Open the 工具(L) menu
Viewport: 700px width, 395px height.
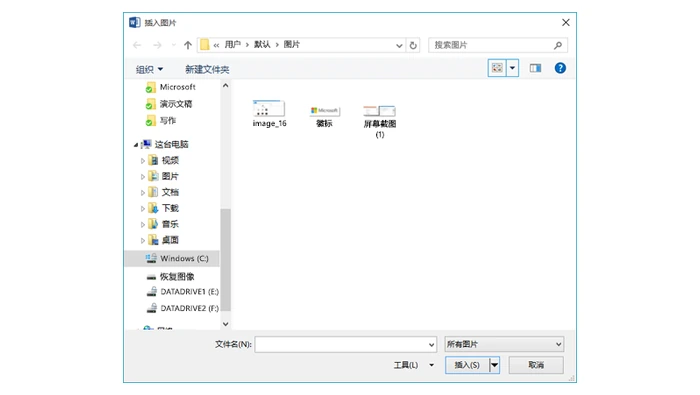click(413, 365)
